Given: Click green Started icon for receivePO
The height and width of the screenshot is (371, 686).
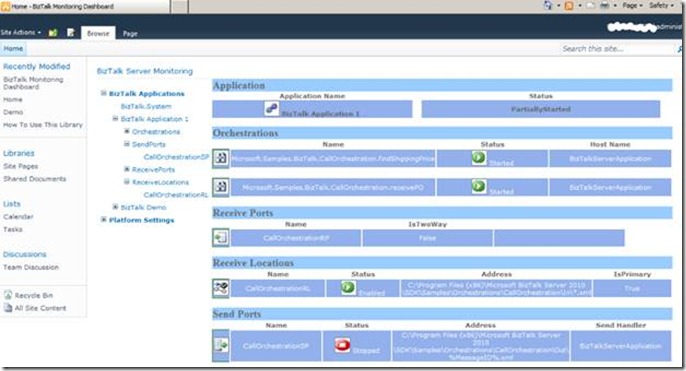Looking at the screenshot, I should click(478, 186).
